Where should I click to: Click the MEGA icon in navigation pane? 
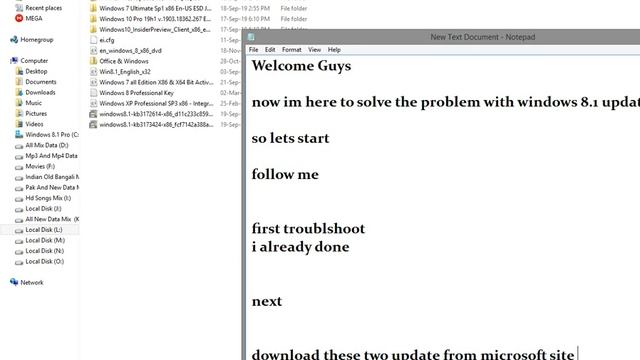[x=19, y=18]
